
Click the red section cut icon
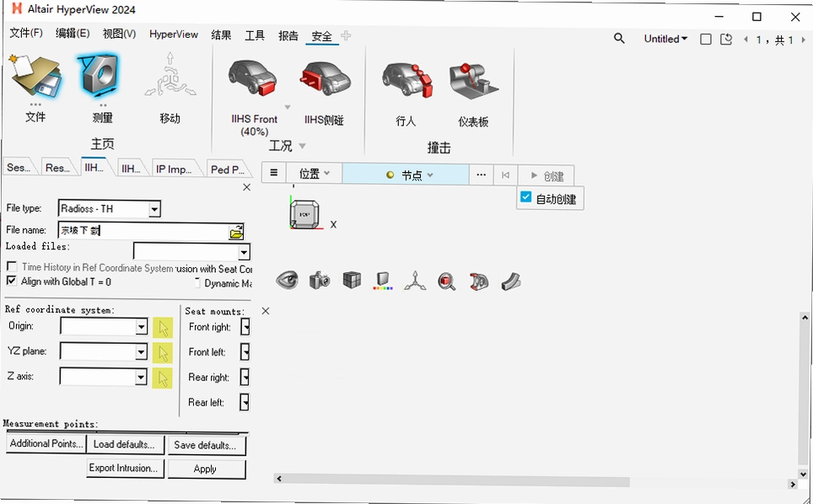(478, 281)
